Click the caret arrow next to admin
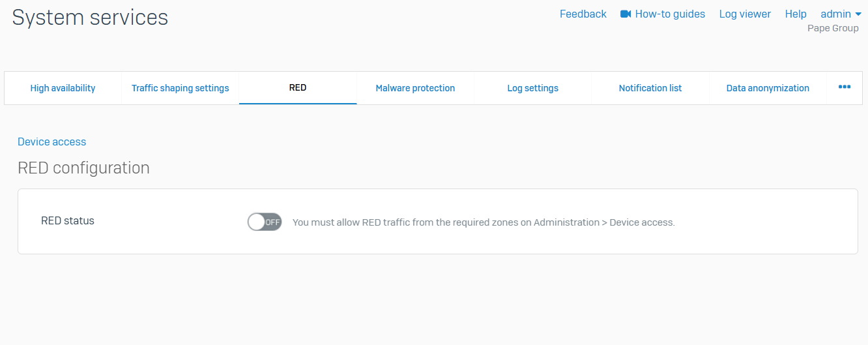Viewport: 868px width, 345px height. [x=858, y=14]
